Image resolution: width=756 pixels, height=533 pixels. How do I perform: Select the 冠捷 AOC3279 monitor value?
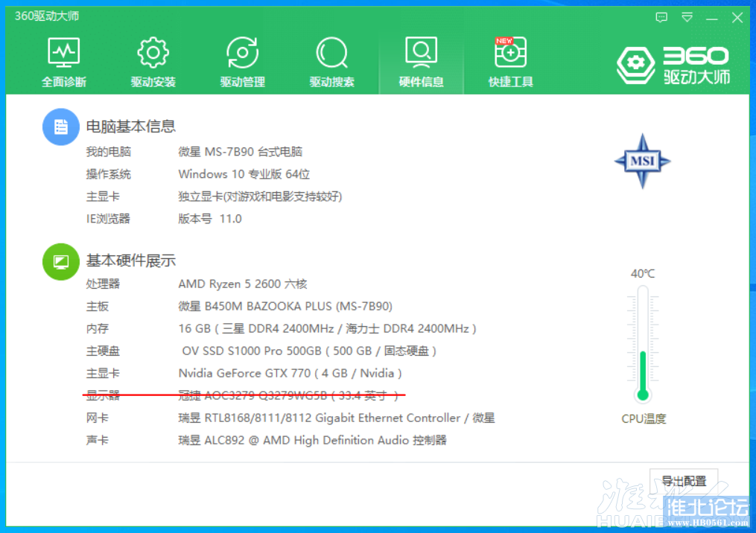[288, 395]
